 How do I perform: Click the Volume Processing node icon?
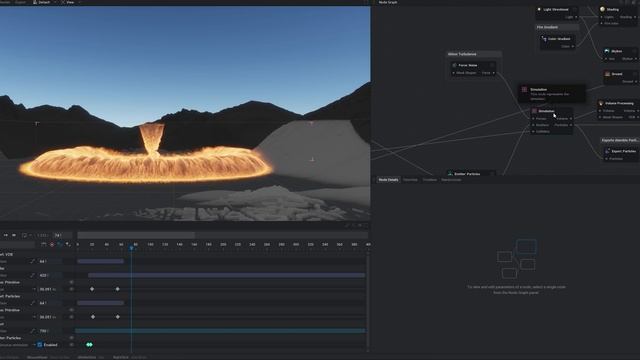pos(601,103)
